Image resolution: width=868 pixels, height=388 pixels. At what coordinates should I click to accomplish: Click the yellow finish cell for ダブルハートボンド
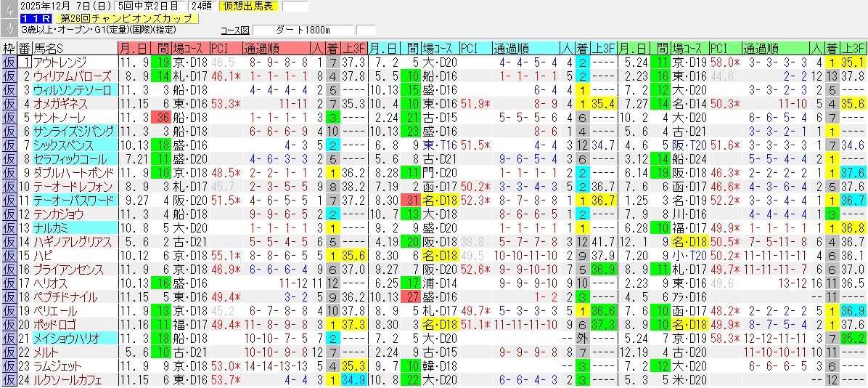332,173
